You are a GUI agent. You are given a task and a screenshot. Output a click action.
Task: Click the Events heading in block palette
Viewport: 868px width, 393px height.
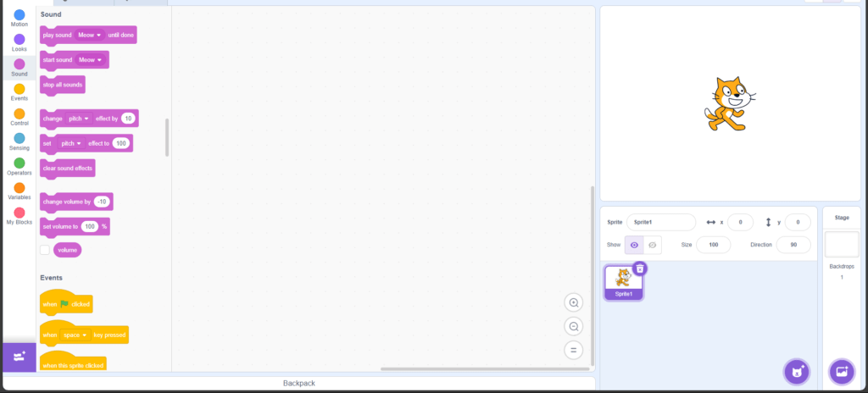point(52,277)
